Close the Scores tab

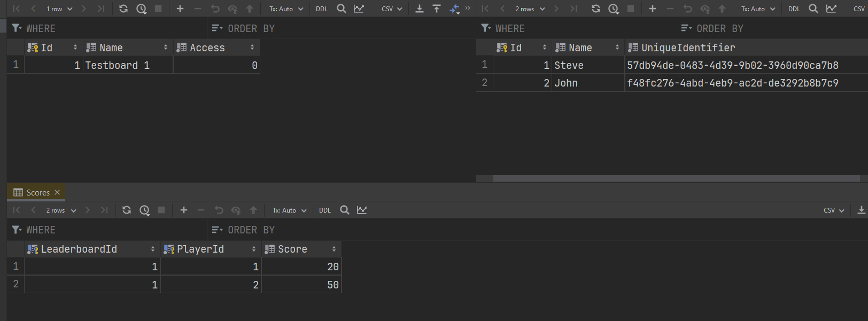57,192
